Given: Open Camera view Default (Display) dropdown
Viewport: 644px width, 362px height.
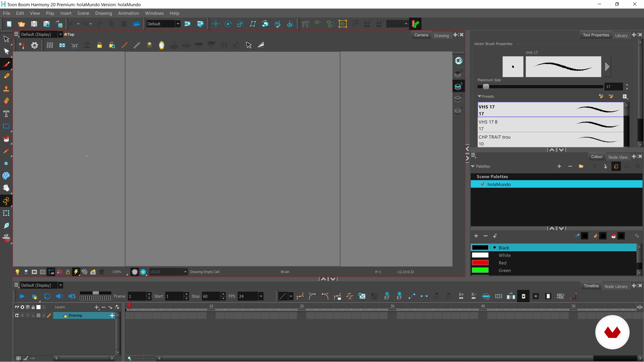Looking at the screenshot, I should 60,35.
